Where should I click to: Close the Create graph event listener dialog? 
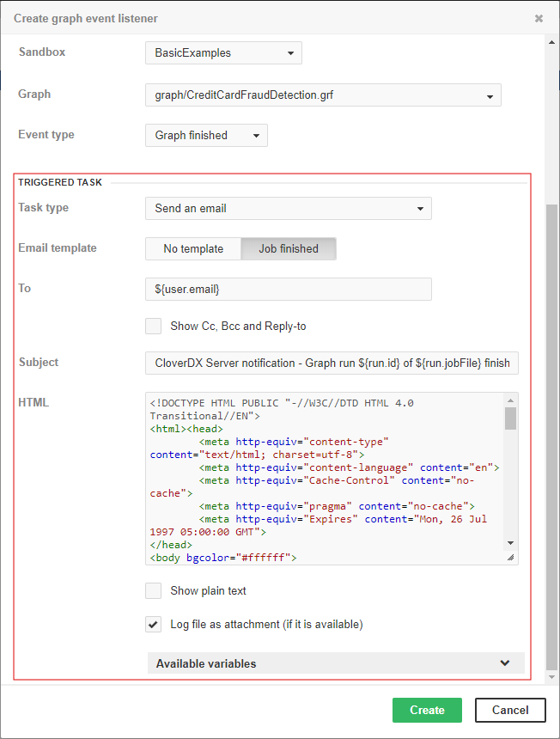click(539, 18)
